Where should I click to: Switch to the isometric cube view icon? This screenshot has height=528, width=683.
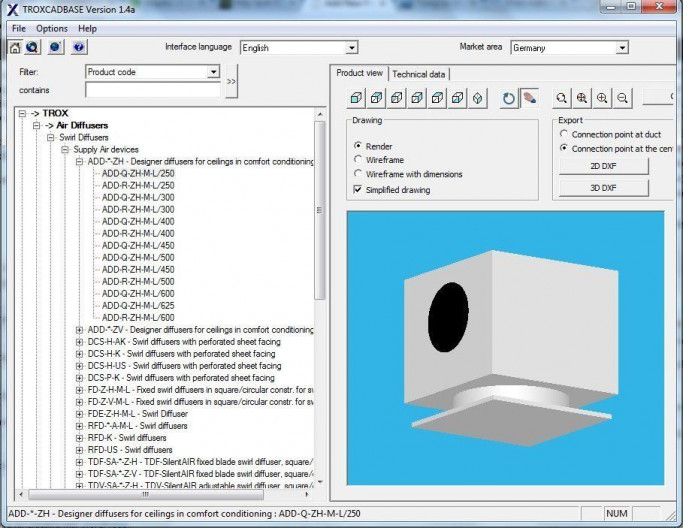[x=477, y=98]
